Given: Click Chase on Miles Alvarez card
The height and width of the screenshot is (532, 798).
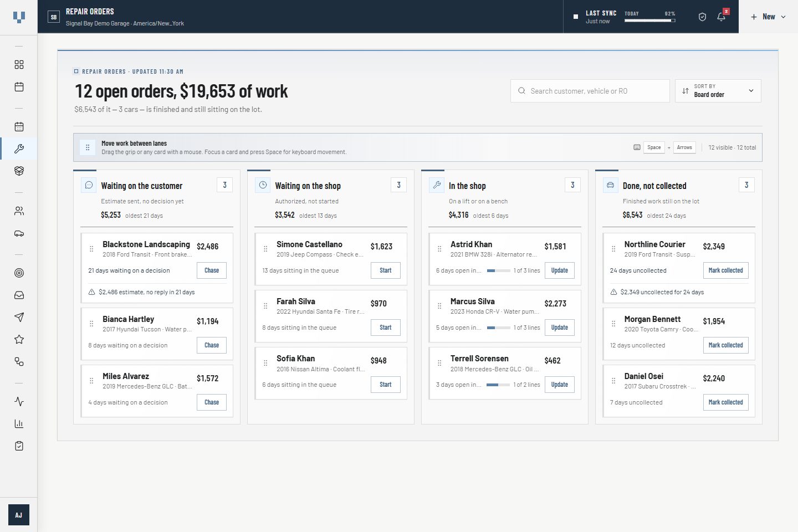Looking at the screenshot, I should [212, 402].
